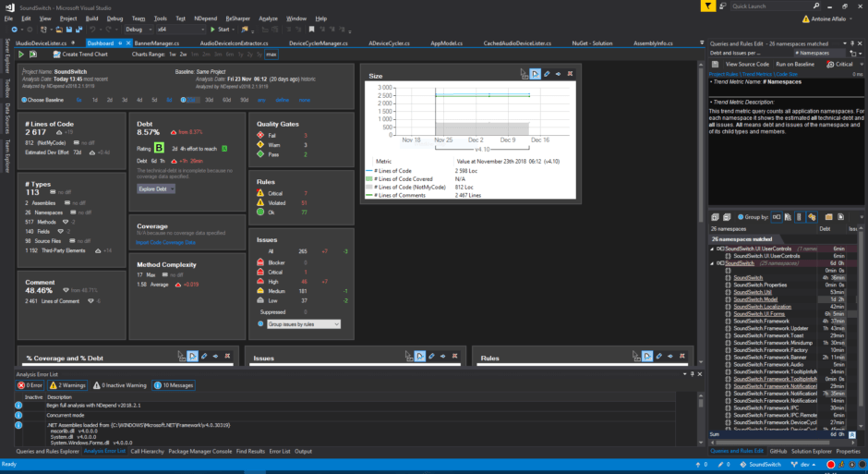This screenshot has height=474, width=868.
Task: Click Import Code Coverage Data link
Action: point(165,242)
